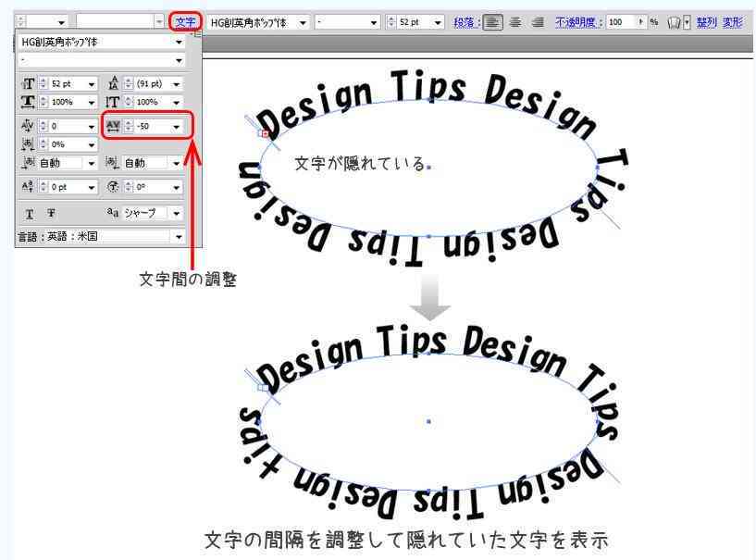Screen dimensions: 756x560
Task: Open the first dropdown at the control bar's left end
Action: coord(61,22)
